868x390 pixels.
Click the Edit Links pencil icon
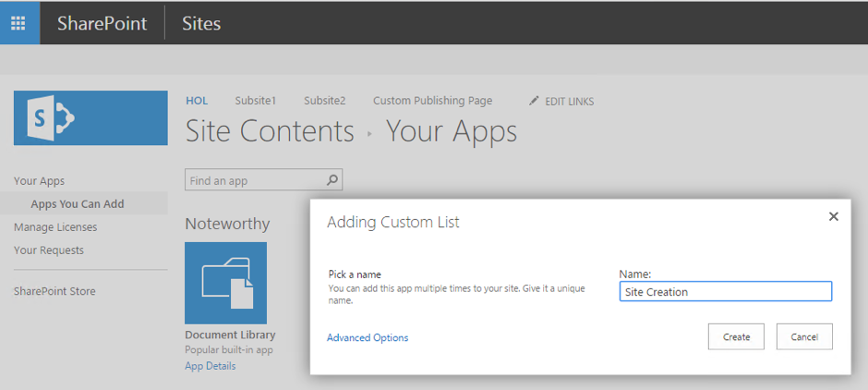(x=534, y=101)
